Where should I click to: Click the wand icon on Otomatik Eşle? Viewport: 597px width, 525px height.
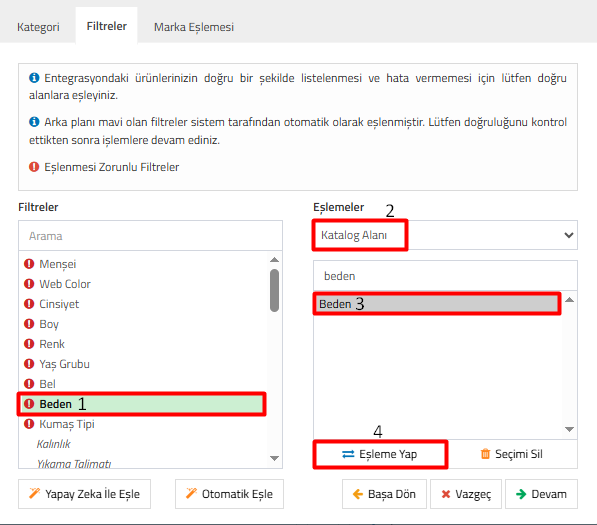(191, 493)
